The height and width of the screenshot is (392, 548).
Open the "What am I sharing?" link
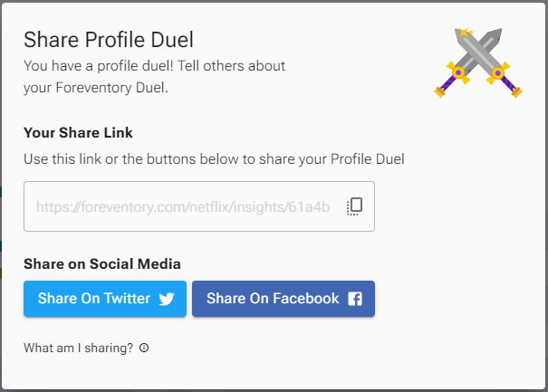(79, 348)
